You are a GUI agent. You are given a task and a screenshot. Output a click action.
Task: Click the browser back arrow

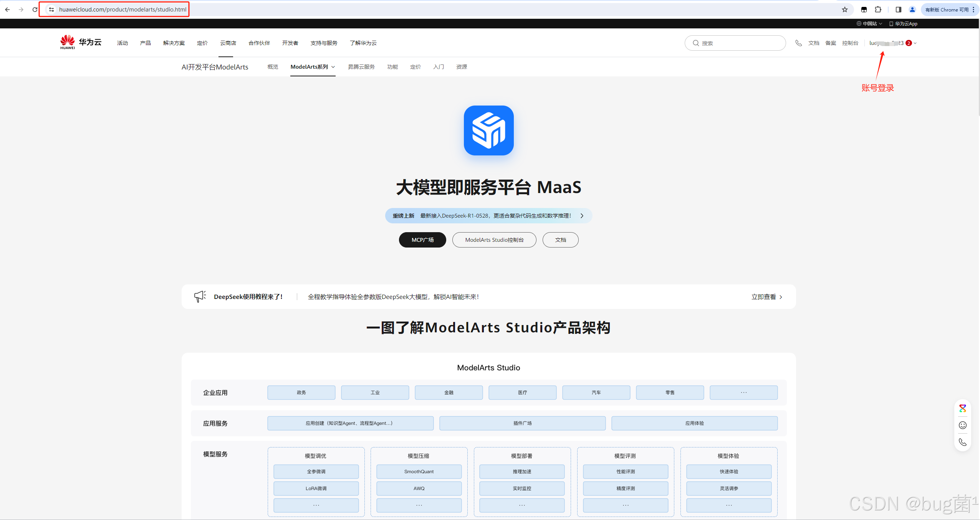coord(7,10)
